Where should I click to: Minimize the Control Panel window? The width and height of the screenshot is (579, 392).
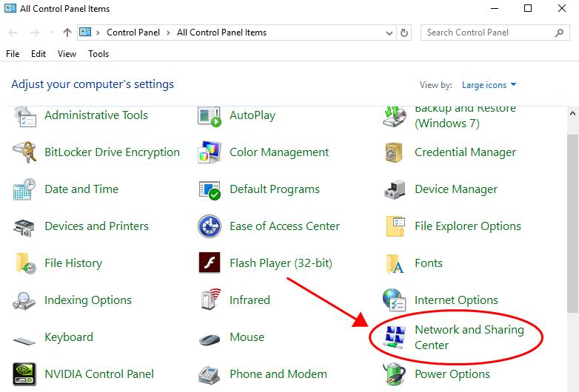coord(495,8)
